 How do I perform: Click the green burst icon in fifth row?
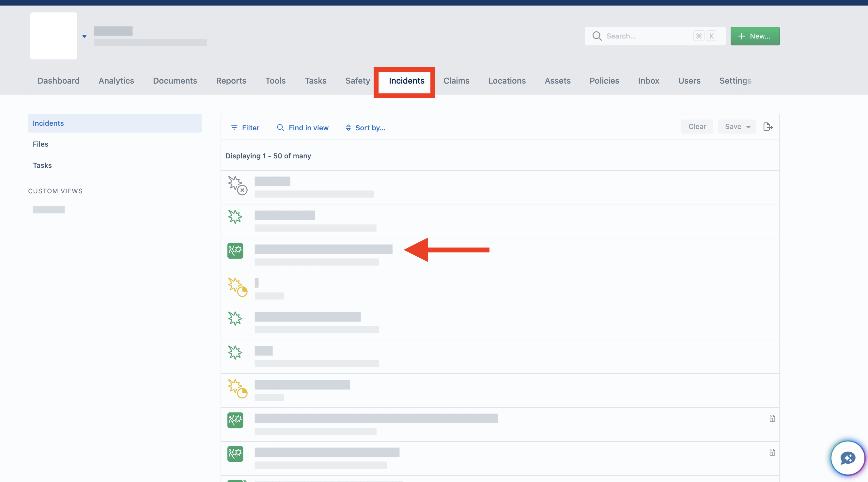point(235,318)
